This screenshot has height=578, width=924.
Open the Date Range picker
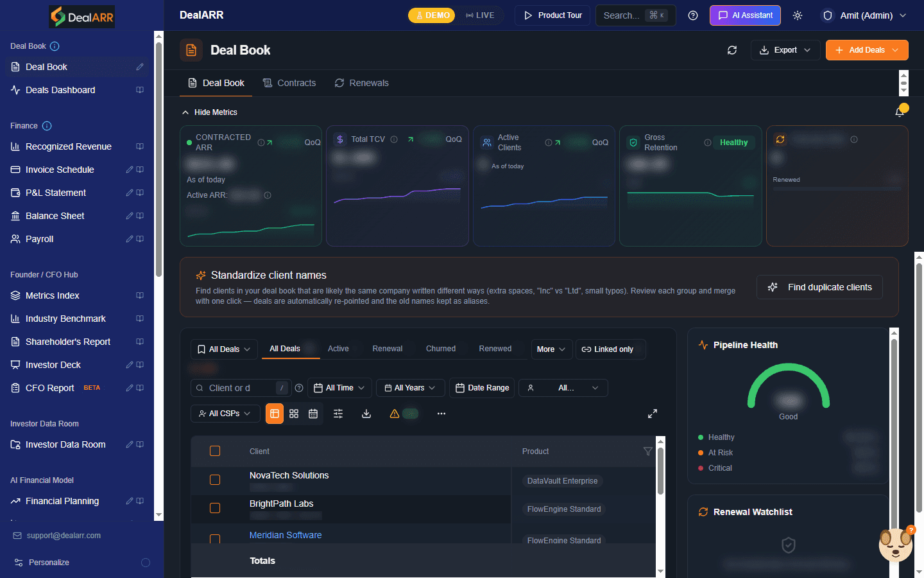tap(482, 388)
